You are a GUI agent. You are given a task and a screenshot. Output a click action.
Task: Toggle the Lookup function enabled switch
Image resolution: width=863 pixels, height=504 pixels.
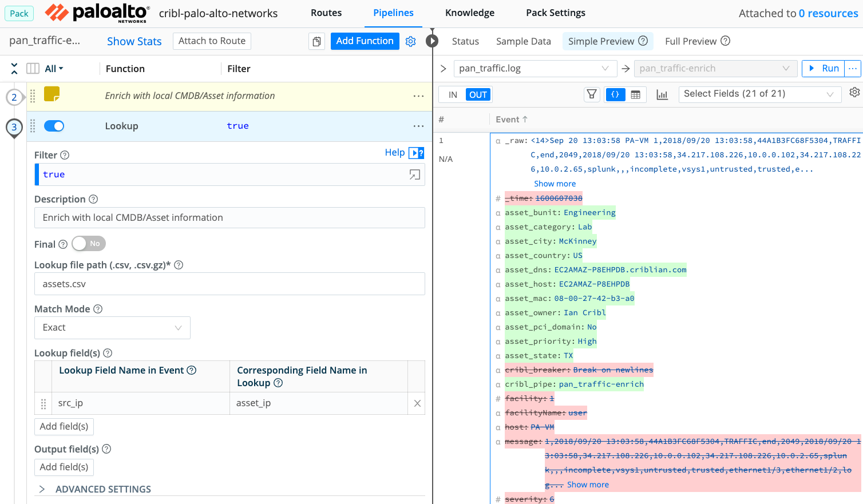(54, 126)
